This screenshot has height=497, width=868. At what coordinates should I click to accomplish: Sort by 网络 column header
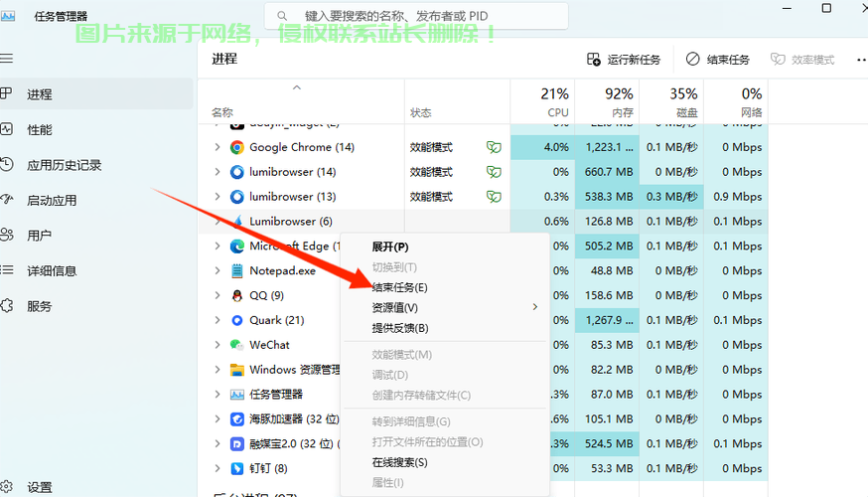[736, 101]
